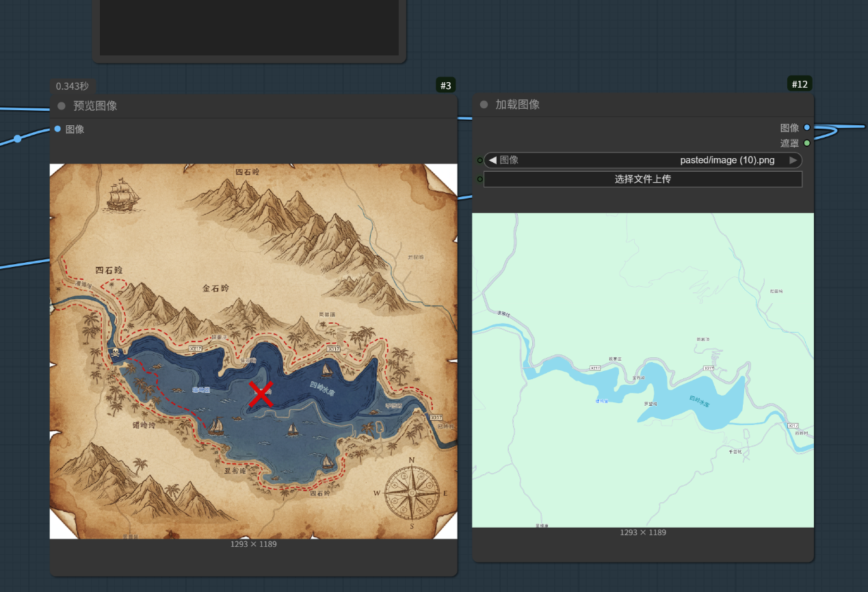The height and width of the screenshot is (592, 868).
Task: Click the #12 node ID badge
Action: pos(799,84)
